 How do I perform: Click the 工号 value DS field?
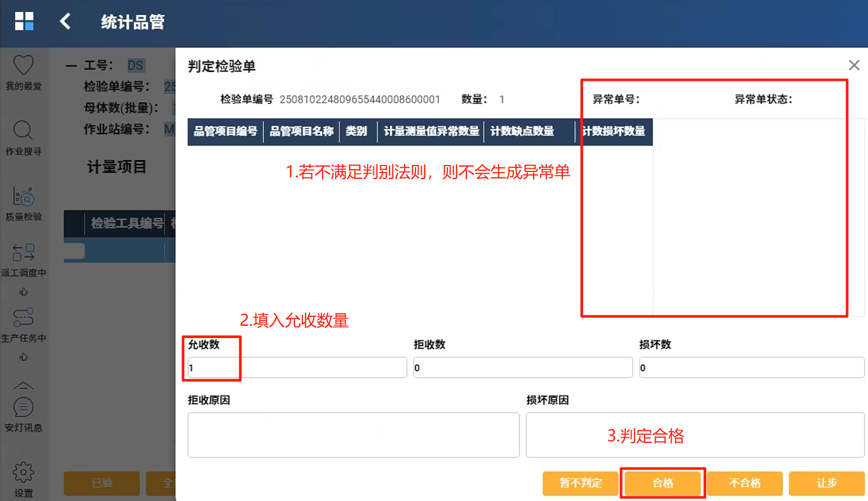point(136,65)
